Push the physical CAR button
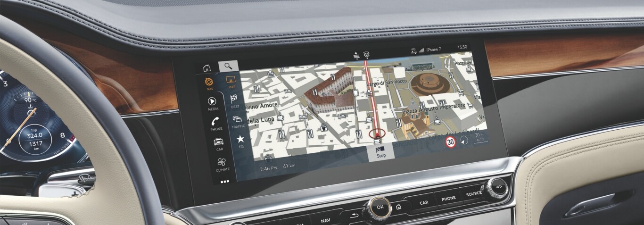644x225 pixels. pos(424,202)
